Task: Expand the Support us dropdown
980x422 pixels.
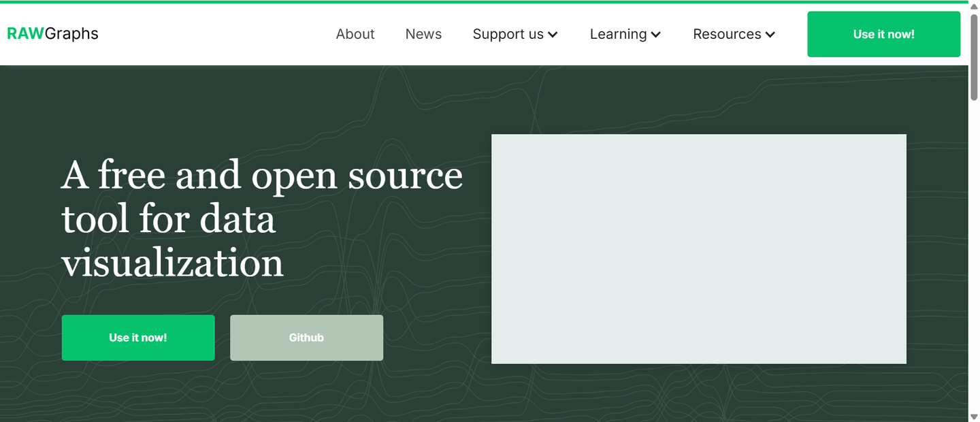Action: [515, 34]
